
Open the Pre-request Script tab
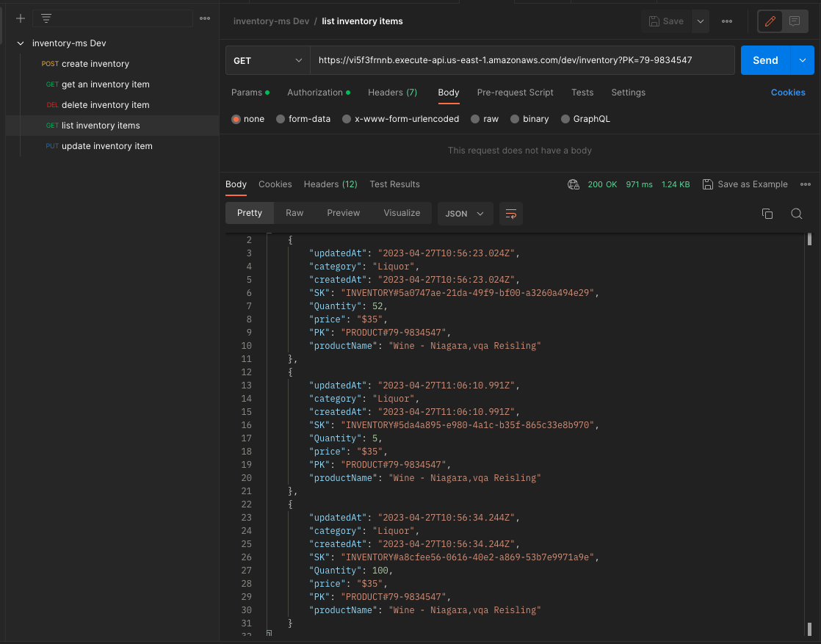(515, 92)
